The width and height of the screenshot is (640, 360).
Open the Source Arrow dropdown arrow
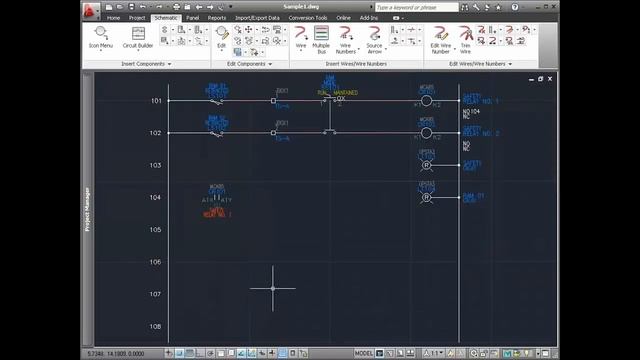386,50
